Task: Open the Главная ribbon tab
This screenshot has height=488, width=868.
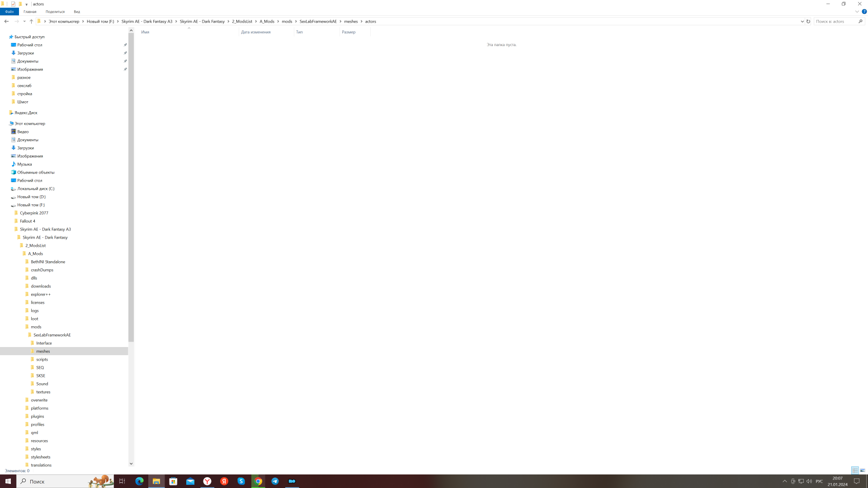Action: pos(30,12)
